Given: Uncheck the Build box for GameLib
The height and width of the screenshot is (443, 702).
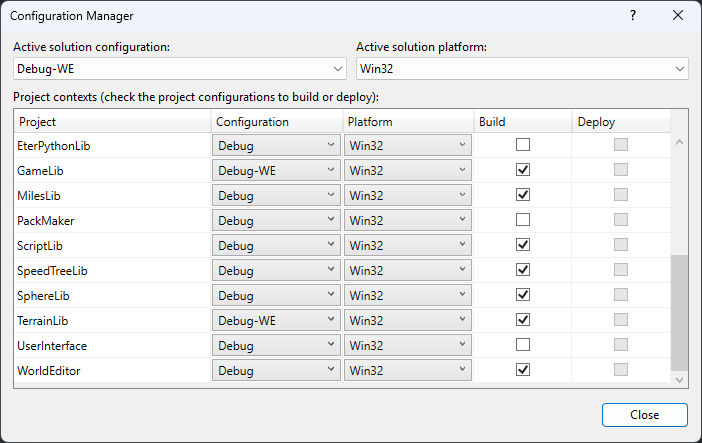Looking at the screenshot, I should point(522,170).
